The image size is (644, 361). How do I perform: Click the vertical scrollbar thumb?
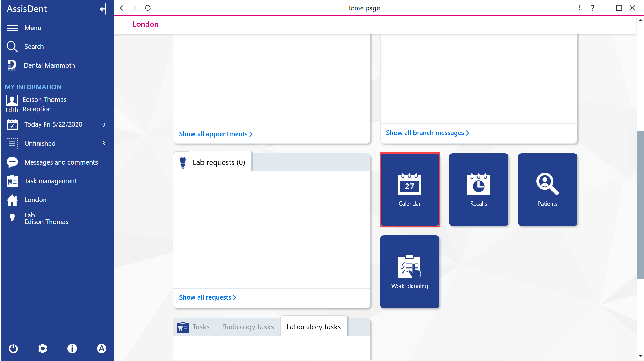tap(641, 205)
